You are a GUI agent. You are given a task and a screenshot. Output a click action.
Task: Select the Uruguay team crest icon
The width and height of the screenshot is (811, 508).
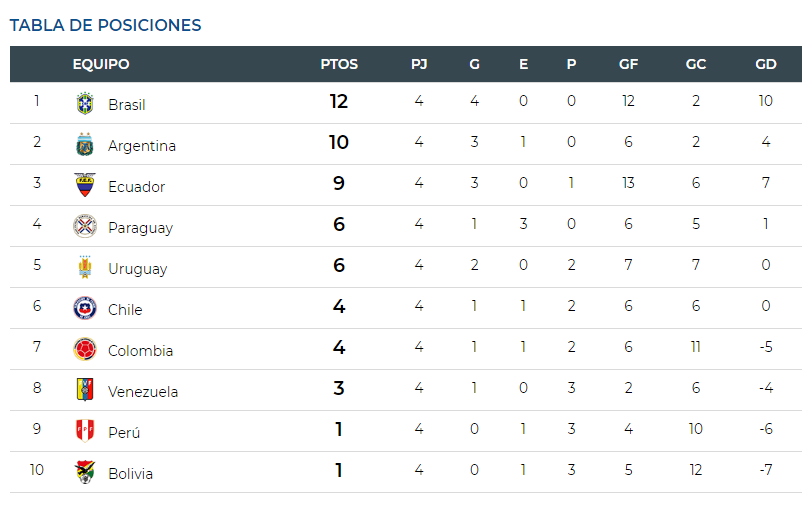pos(85,267)
